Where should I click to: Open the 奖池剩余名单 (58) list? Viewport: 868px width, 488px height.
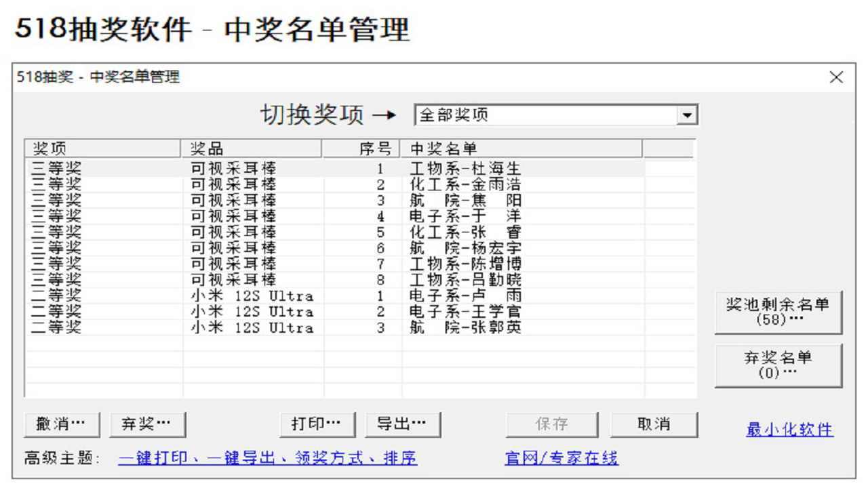coord(777,311)
